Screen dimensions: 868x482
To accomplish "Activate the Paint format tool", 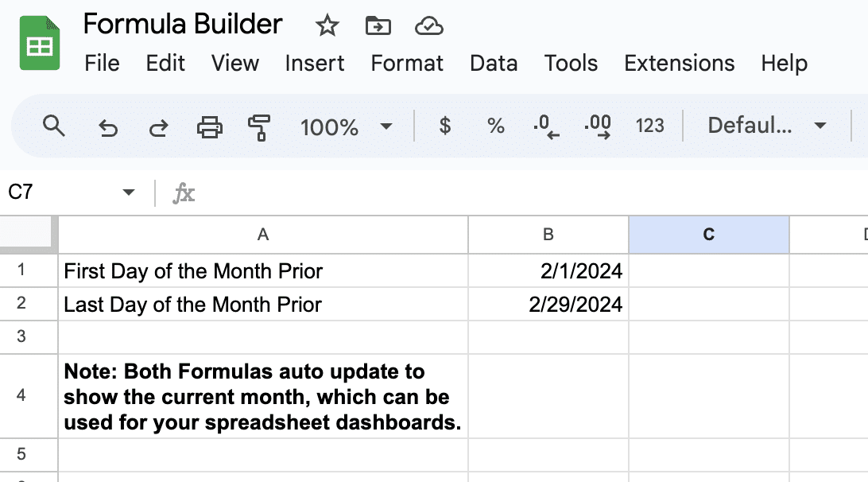I will (x=259, y=126).
